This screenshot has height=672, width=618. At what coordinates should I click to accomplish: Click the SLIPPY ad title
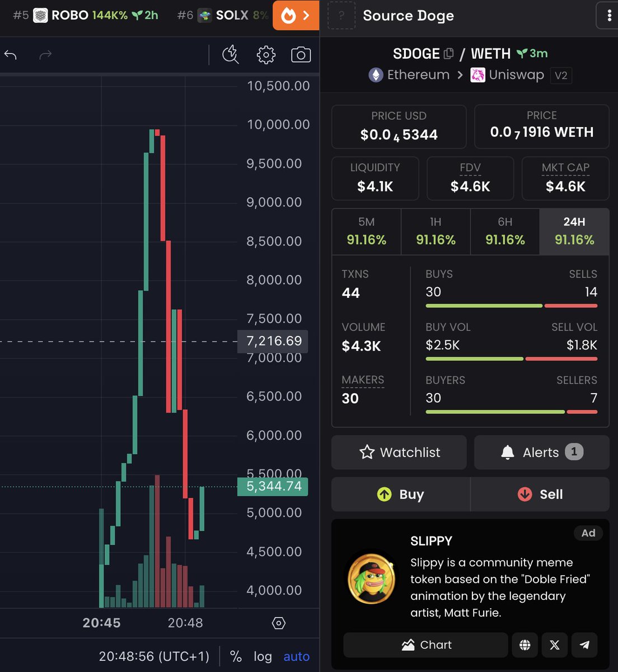431,541
